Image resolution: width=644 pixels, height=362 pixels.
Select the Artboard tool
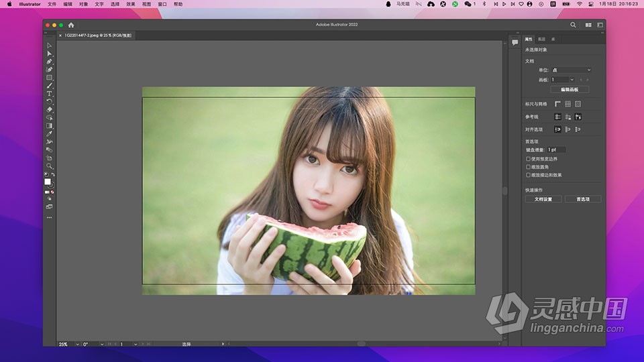tap(49, 158)
